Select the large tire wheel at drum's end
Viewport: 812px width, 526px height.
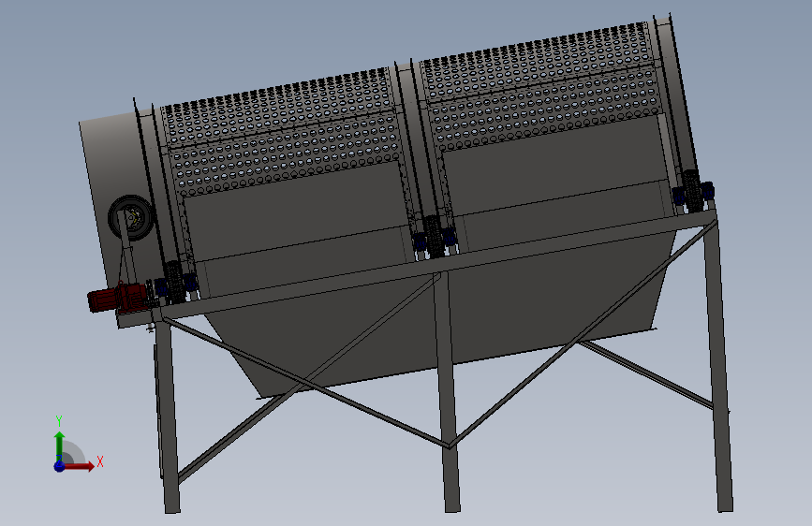(x=131, y=217)
